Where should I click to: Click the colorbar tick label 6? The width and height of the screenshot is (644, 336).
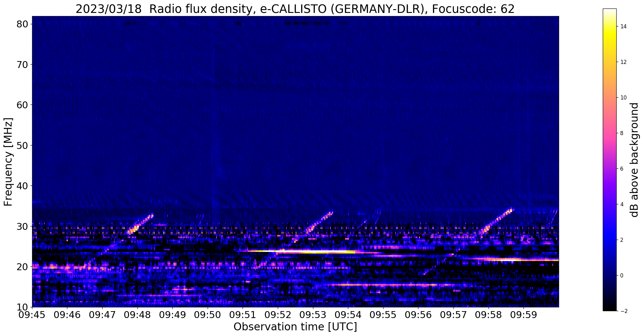click(x=621, y=169)
